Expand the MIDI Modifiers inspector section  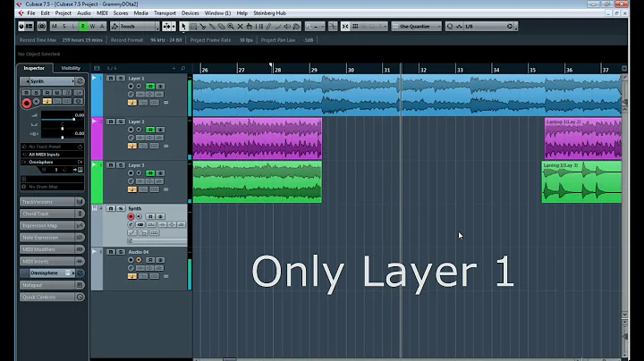pyautogui.click(x=52, y=249)
